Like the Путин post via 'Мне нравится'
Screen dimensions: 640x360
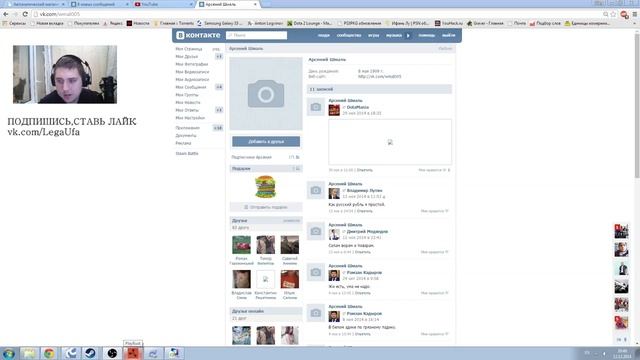click(x=434, y=211)
